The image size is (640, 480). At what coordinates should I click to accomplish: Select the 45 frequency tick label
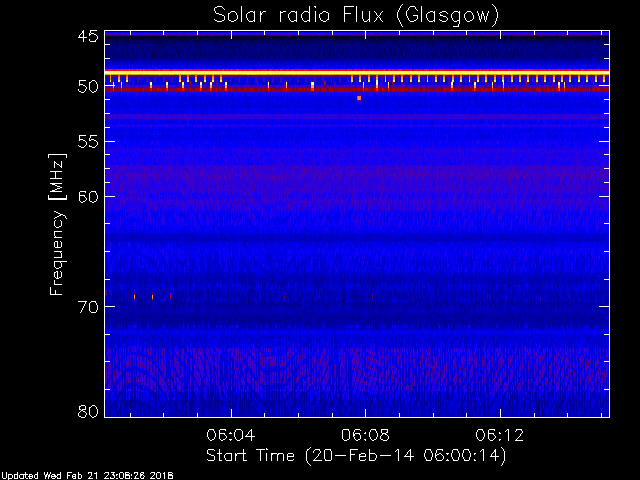pos(88,36)
